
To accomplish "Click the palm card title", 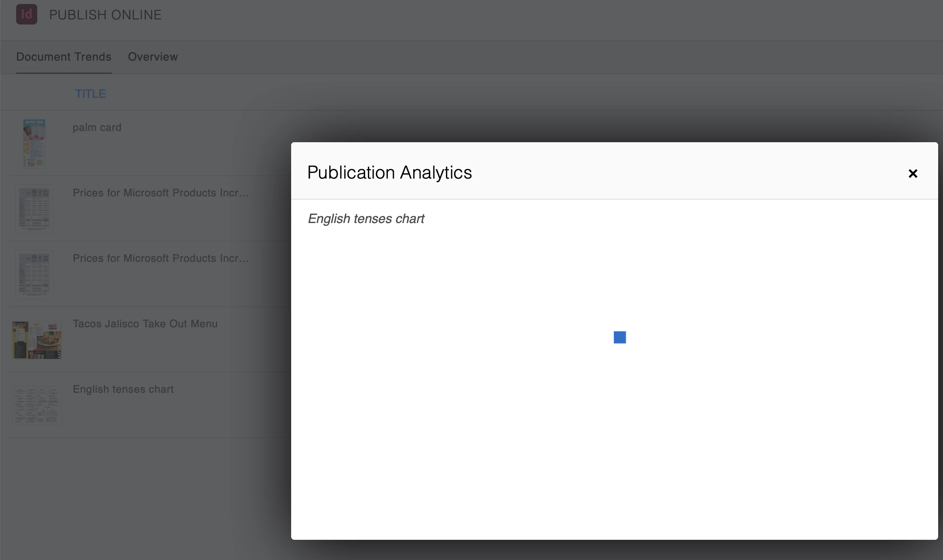I will pos(97,128).
